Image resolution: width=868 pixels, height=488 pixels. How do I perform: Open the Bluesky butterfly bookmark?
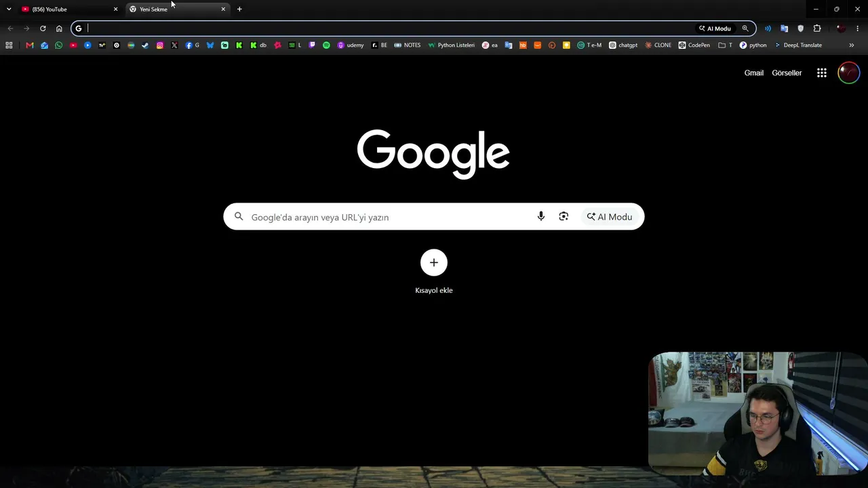coord(210,45)
